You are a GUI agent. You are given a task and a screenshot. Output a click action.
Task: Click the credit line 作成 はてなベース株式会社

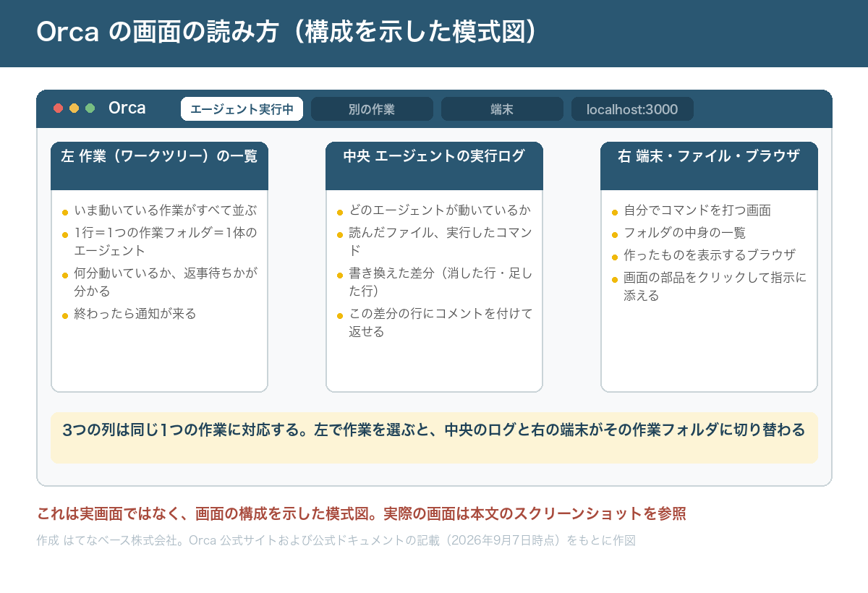pos(336,540)
